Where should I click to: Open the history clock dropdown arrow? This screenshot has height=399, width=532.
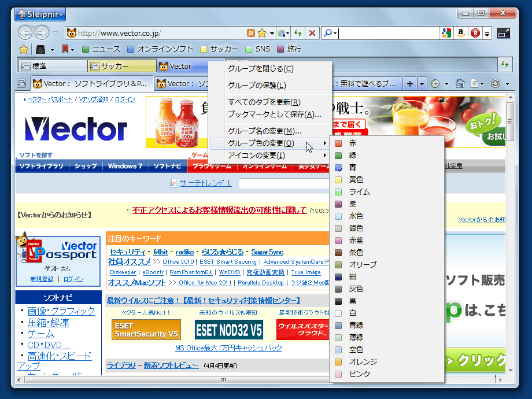(446, 84)
